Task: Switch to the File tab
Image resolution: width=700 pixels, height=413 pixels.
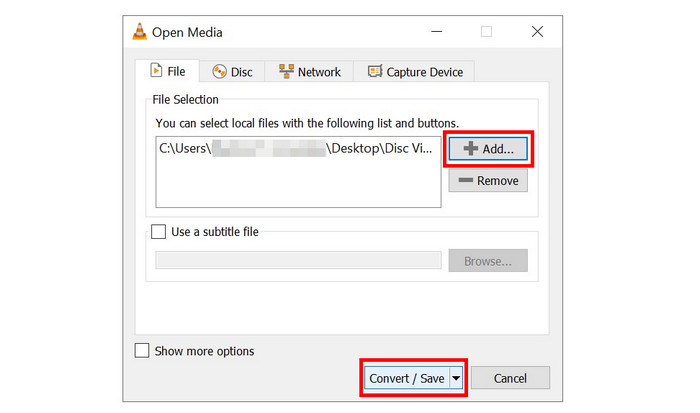Action: pos(167,71)
